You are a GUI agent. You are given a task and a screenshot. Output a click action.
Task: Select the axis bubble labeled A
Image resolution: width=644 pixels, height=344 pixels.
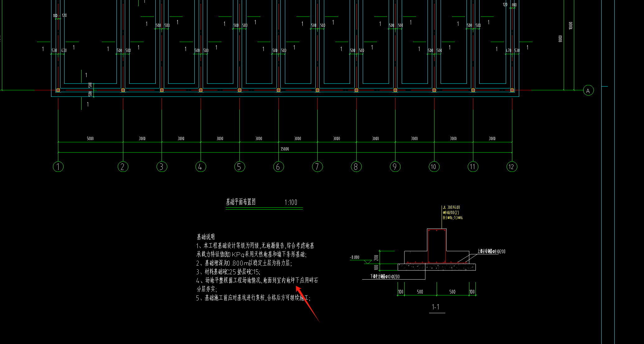tap(588, 91)
